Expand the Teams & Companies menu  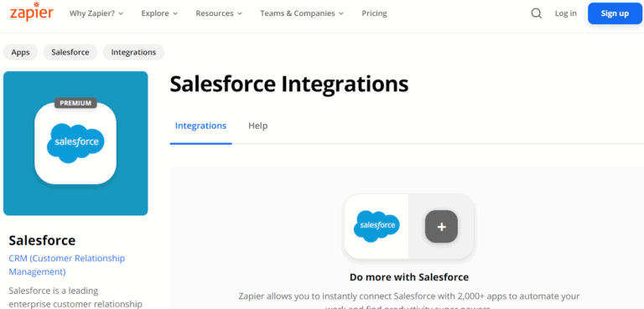pyautogui.click(x=302, y=13)
